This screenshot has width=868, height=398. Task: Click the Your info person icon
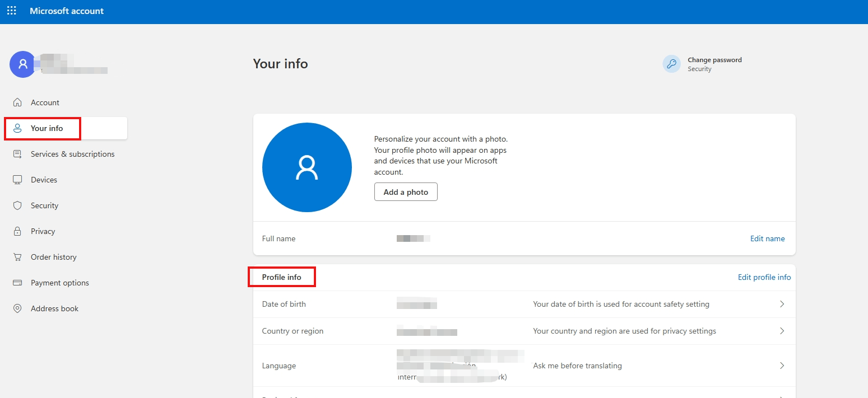pyautogui.click(x=17, y=128)
